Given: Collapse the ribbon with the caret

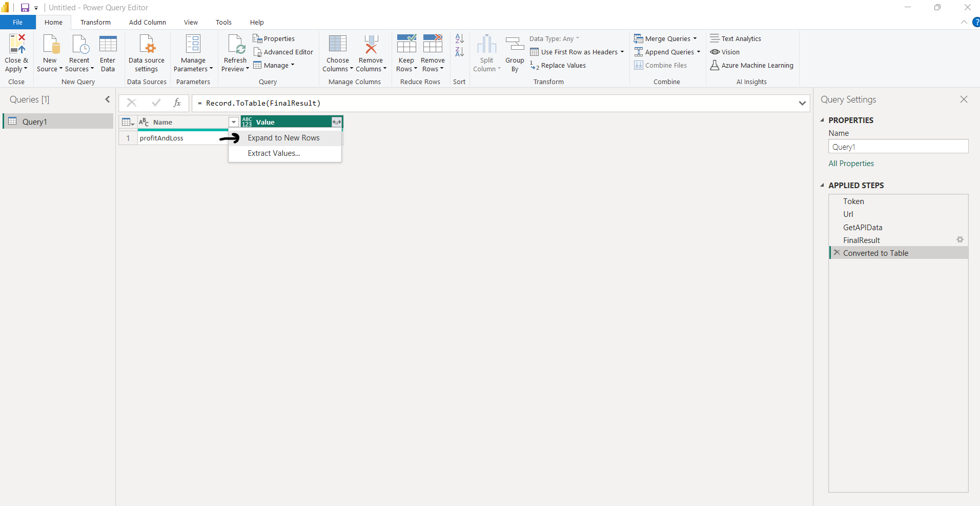Looking at the screenshot, I should click(x=964, y=22).
